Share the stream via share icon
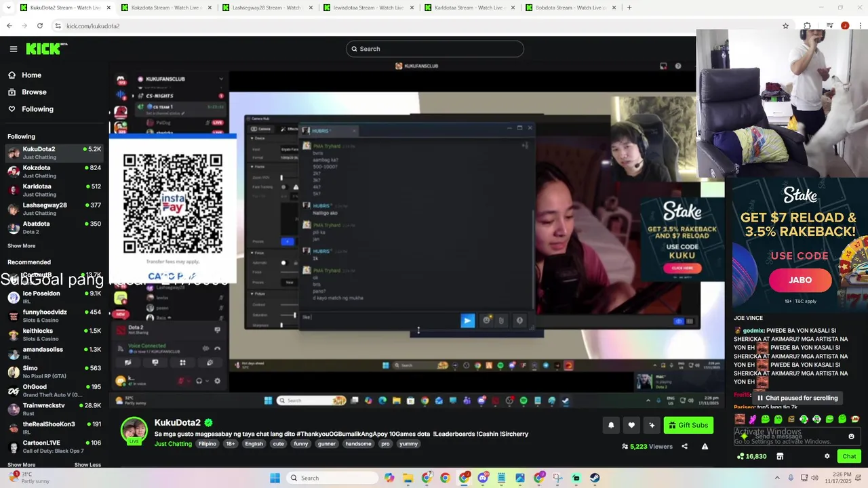The width and height of the screenshot is (868, 488). click(x=684, y=447)
